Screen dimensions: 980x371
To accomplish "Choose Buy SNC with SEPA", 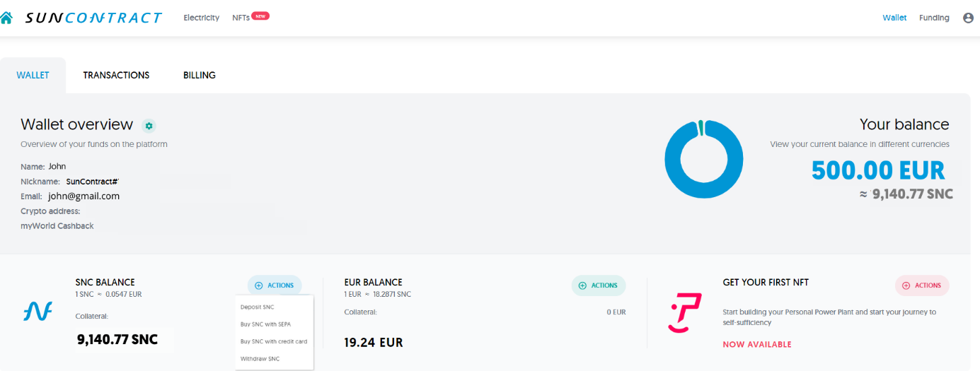I will tap(265, 324).
